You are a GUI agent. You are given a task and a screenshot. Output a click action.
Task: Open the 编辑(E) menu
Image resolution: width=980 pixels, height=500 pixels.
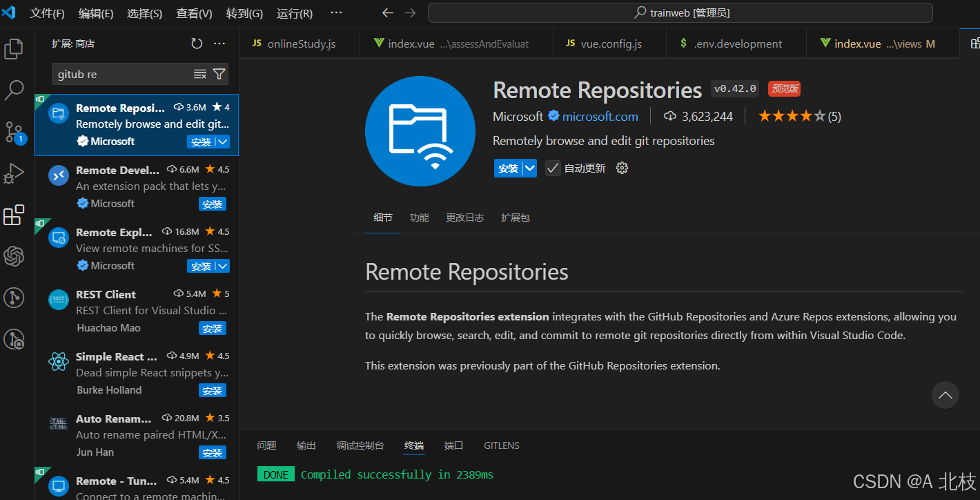click(96, 13)
